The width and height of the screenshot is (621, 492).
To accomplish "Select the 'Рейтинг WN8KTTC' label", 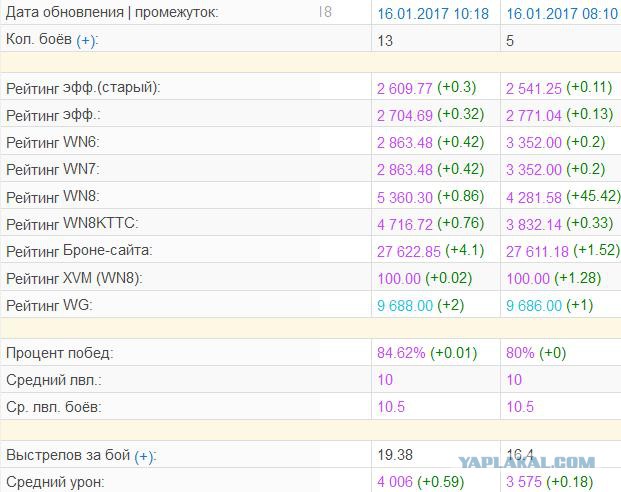I will 72,224.
